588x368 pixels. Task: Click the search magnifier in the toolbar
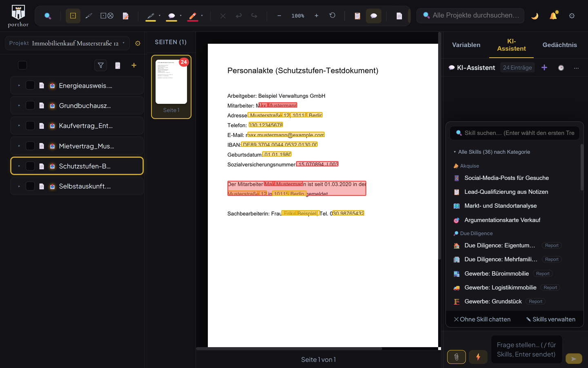pos(48,16)
